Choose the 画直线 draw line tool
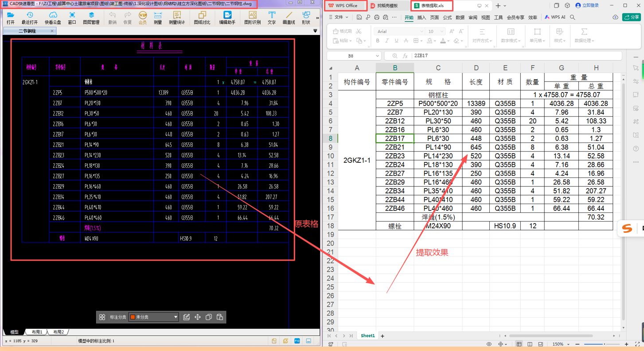This screenshot has height=351, width=644. 289,18
